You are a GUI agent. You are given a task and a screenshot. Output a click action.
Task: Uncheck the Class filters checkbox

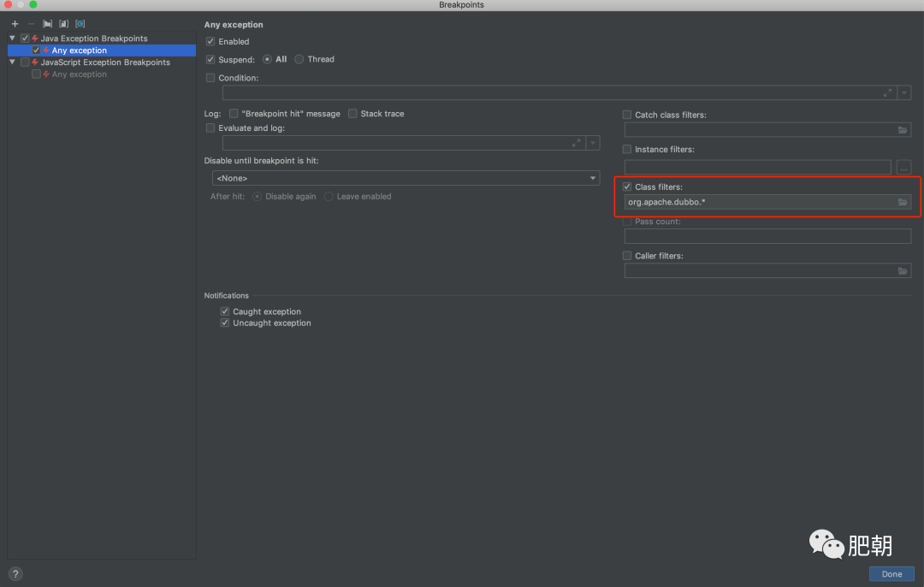(627, 187)
